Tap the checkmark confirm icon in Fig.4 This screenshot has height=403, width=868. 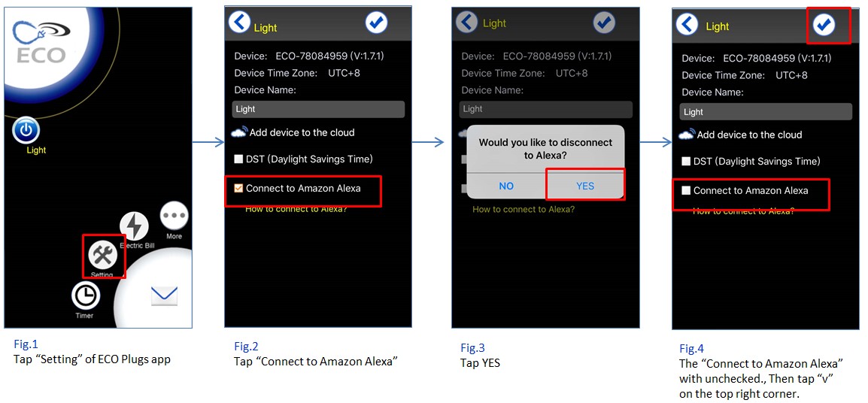[824, 25]
